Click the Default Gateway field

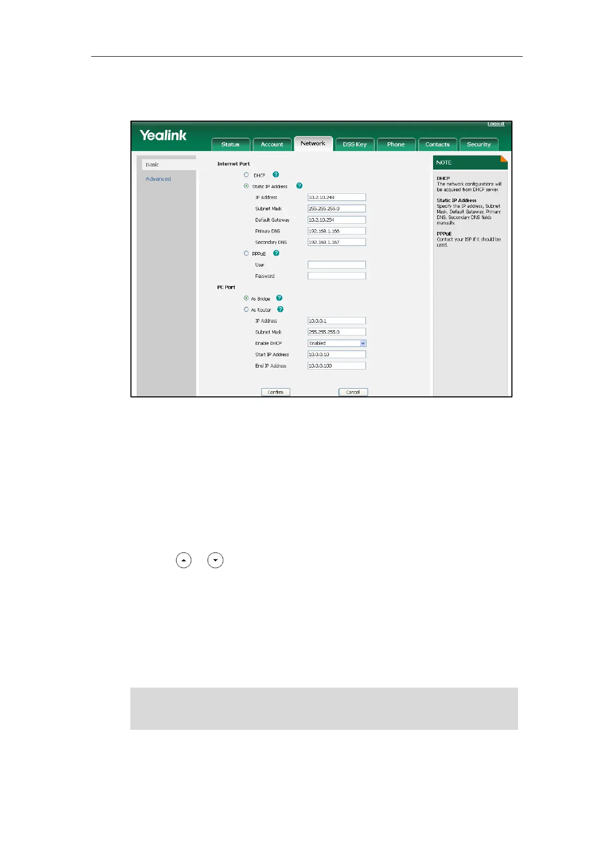tap(337, 220)
